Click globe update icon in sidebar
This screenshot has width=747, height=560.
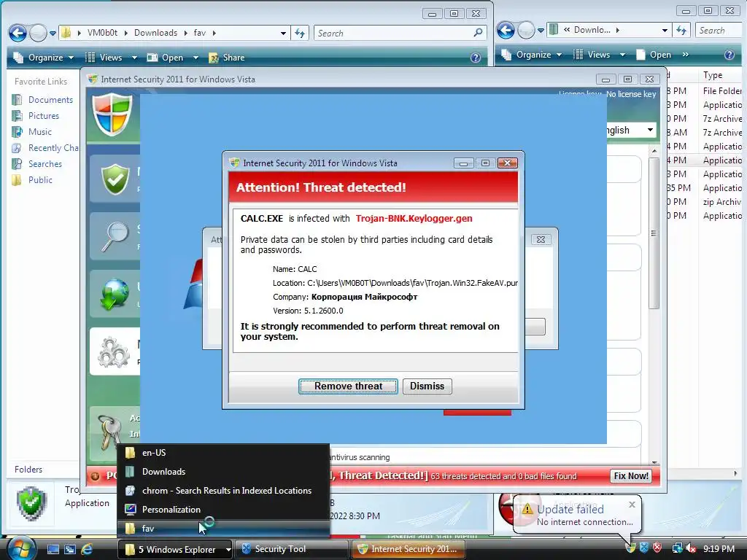coord(115,294)
